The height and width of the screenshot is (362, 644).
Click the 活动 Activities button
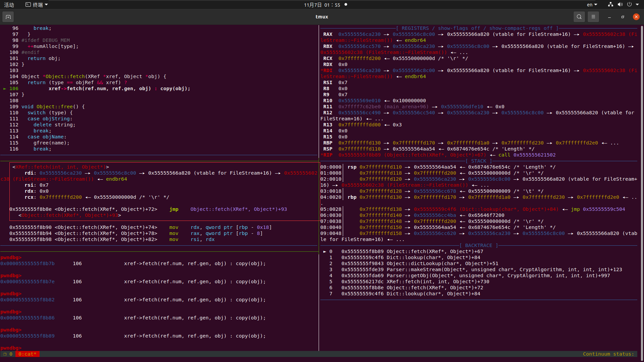9,5
